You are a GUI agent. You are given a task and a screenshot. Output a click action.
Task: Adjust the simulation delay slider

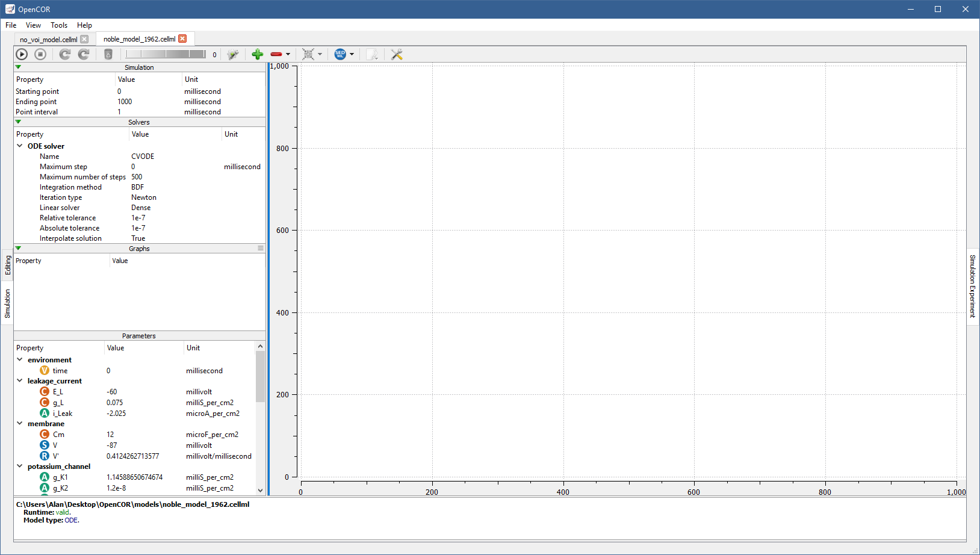(x=166, y=54)
